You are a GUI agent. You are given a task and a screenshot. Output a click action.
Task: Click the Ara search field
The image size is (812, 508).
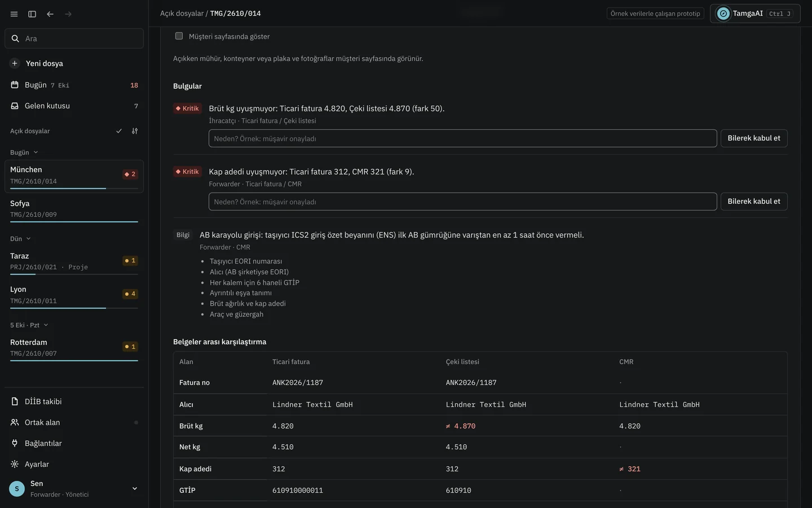pyautogui.click(x=74, y=38)
